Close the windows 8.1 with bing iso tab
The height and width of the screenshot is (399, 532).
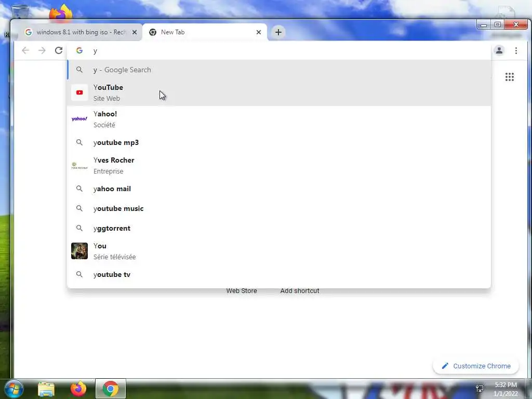pos(135,32)
